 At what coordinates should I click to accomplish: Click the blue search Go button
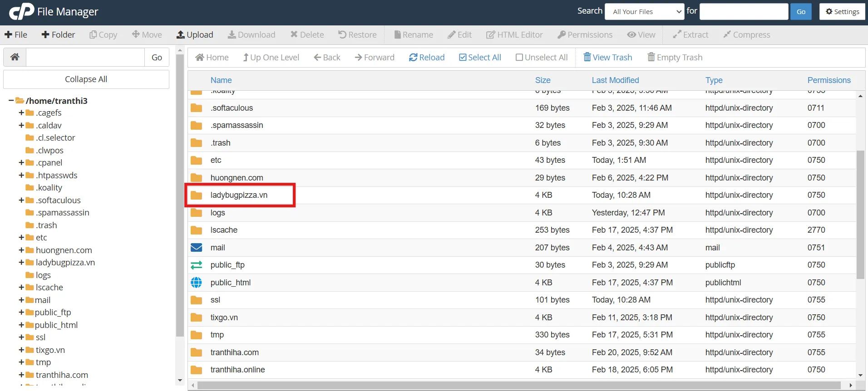tap(801, 12)
